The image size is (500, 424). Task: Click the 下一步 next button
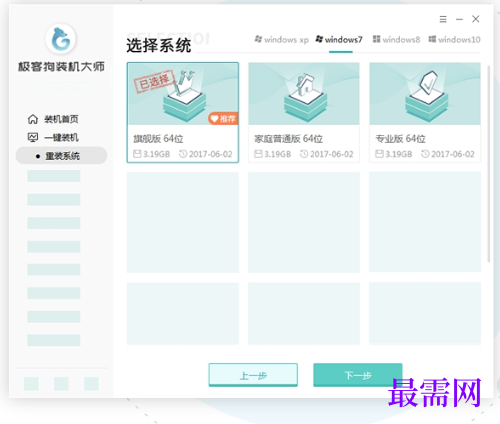[x=358, y=375]
